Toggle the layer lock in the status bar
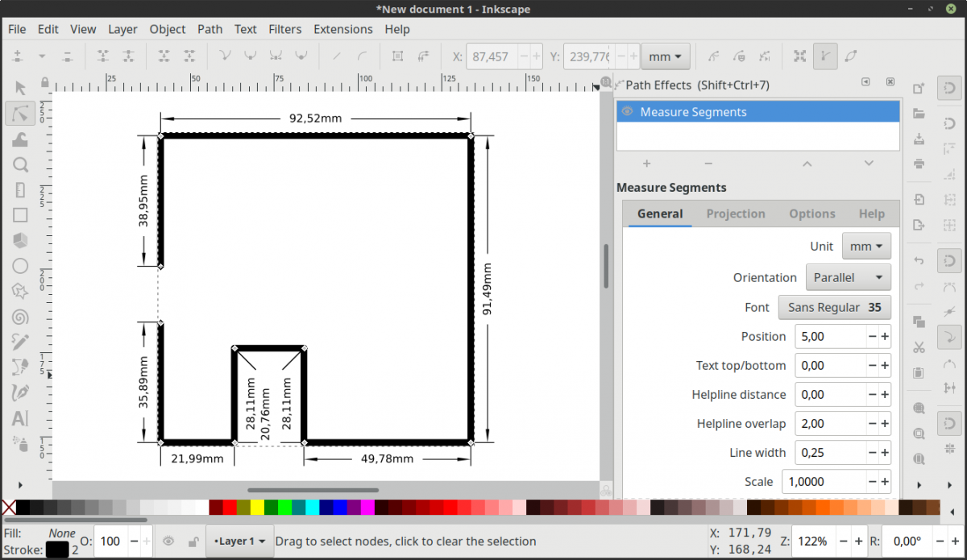Screen dimensions: 967x560 click(x=192, y=541)
